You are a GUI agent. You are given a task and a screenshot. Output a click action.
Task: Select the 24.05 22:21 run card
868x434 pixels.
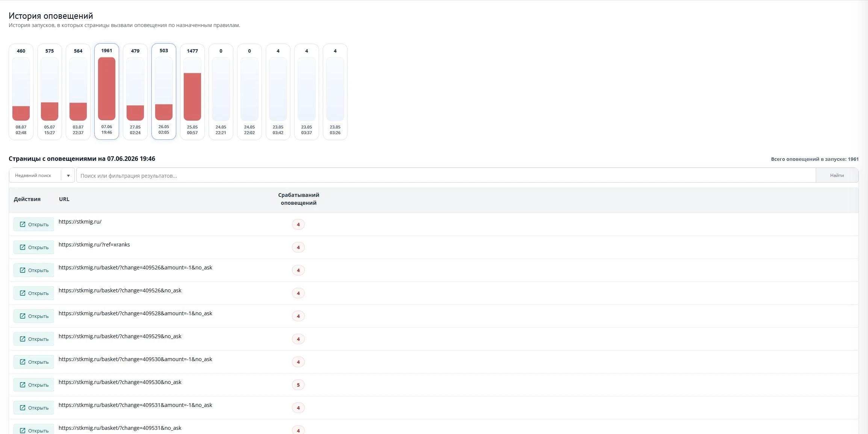[x=221, y=92]
